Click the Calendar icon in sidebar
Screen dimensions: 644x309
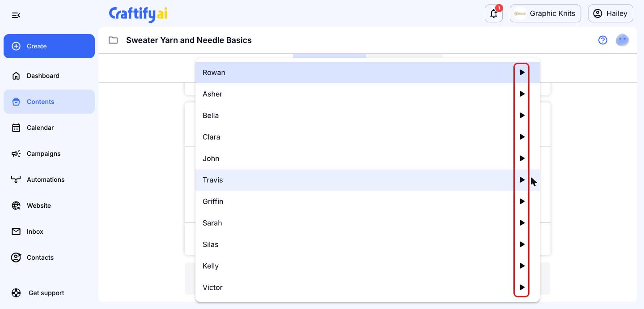click(x=16, y=128)
